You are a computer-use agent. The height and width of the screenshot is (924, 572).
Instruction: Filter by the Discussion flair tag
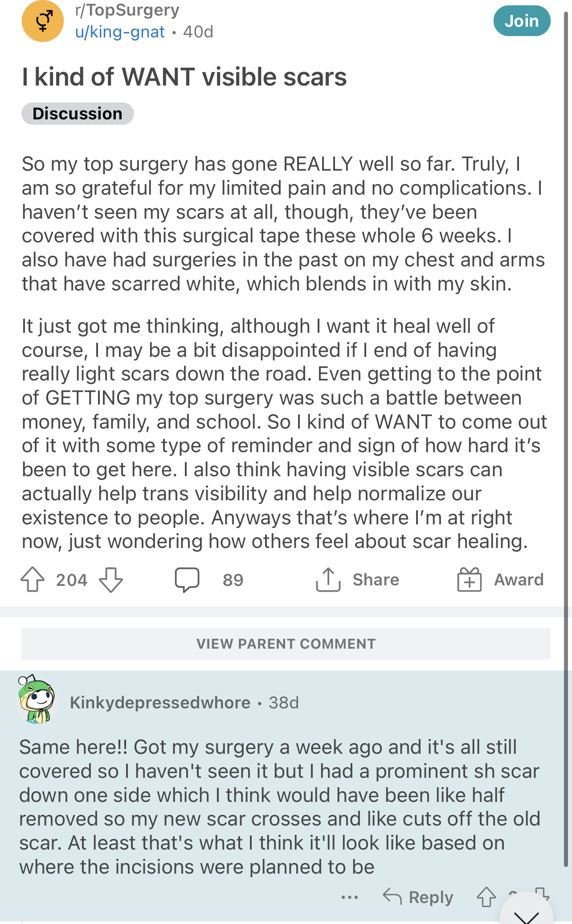[x=78, y=114]
